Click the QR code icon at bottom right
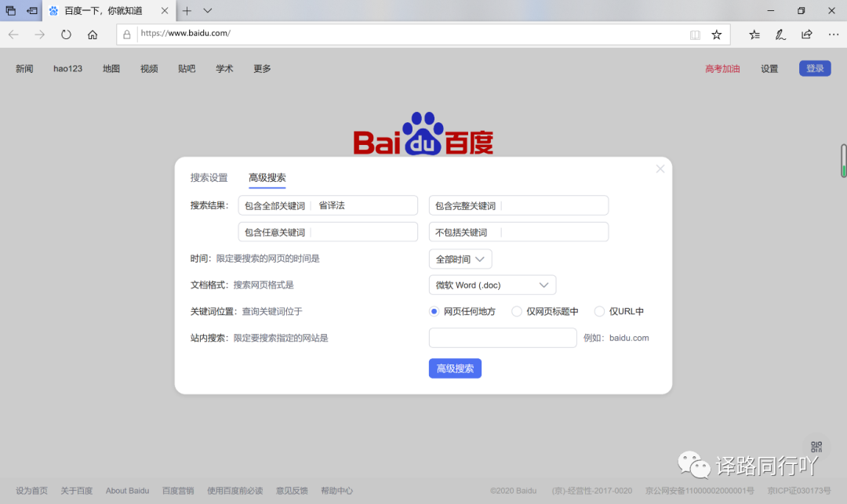847x504 pixels. 816,447
